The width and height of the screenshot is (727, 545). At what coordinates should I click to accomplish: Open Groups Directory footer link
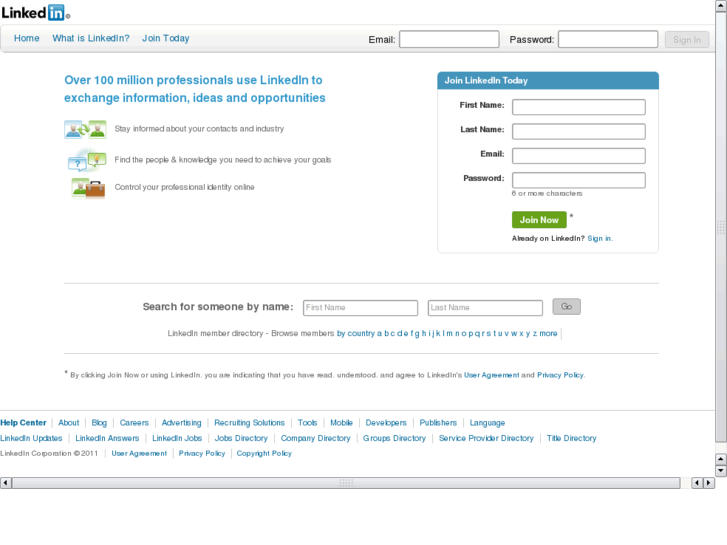[x=394, y=438]
